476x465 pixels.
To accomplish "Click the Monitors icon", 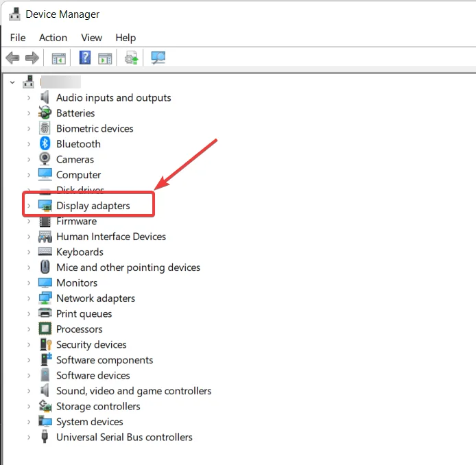I will 45,283.
